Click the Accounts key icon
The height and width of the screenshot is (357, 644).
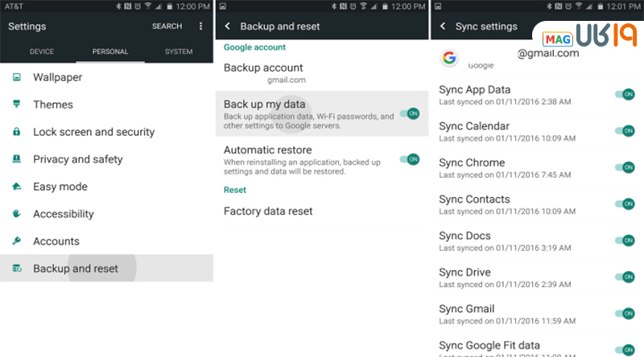16,241
